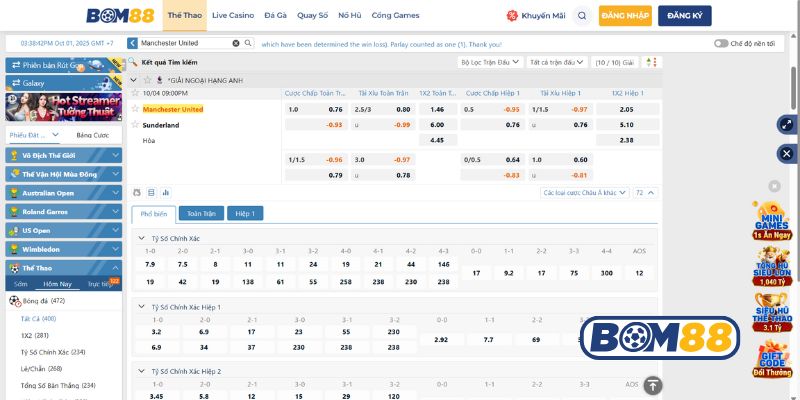
Task: Collapse the Tỷ Số Chính Xác Hiệp 1 section
Action: coord(139,307)
